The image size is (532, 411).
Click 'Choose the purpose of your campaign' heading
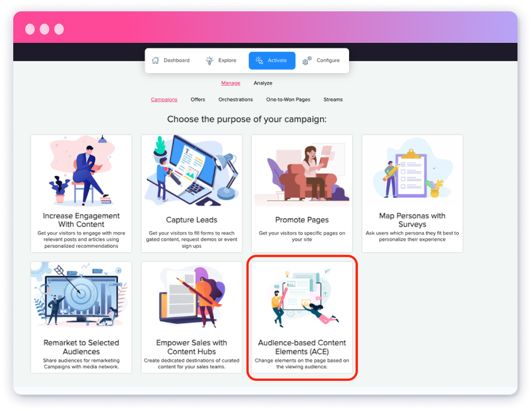click(247, 119)
